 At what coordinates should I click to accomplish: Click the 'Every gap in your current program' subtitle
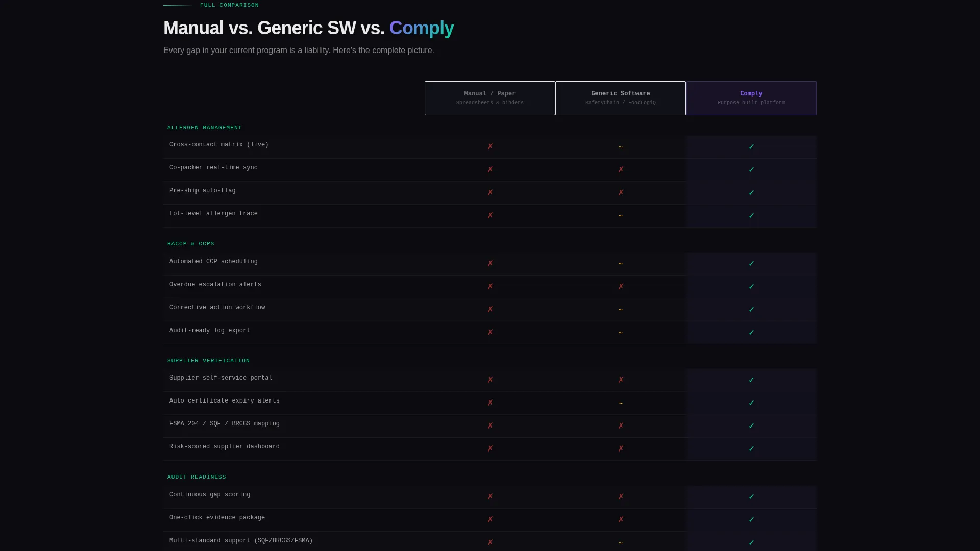pyautogui.click(x=299, y=51)
